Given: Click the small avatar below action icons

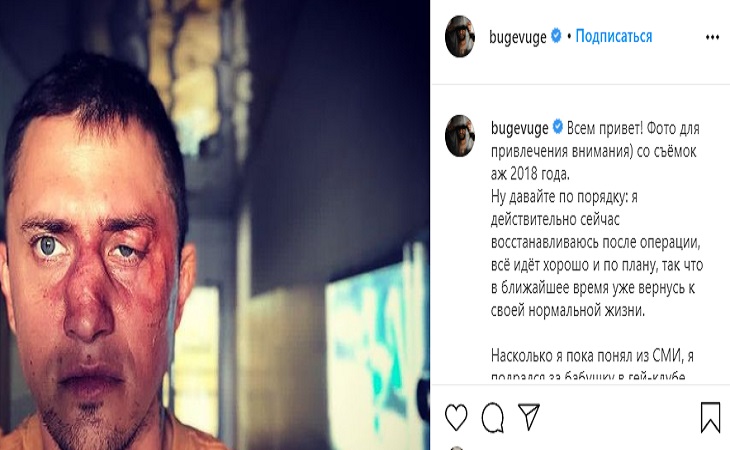Looking at the screenshot, I should click(457, 448).
